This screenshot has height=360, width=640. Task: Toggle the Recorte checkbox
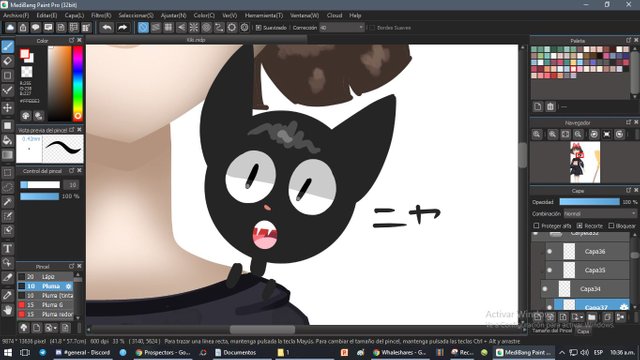point(580,226)
